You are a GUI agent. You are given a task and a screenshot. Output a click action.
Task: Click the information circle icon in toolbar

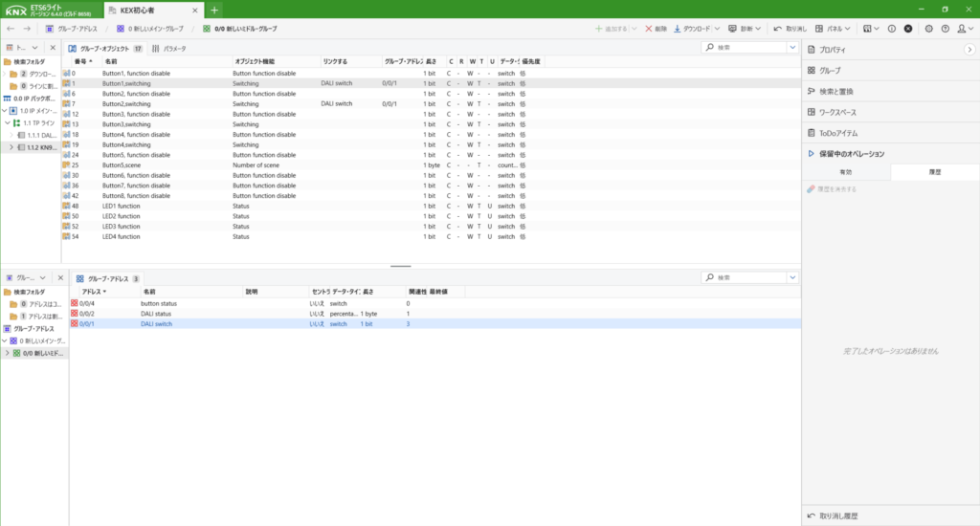pyautogui.click(x=891, y=29)
